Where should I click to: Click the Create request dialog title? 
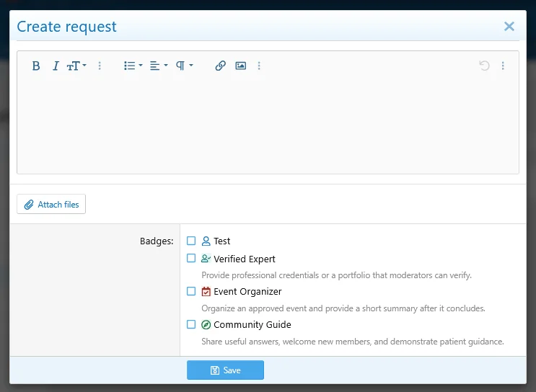(x=66, y=27)
